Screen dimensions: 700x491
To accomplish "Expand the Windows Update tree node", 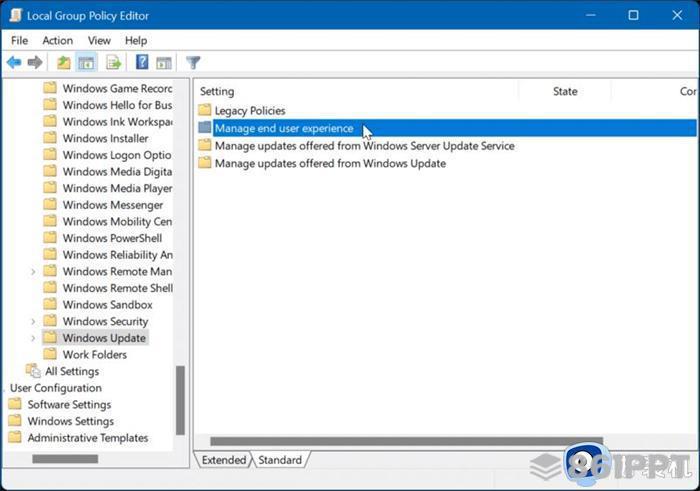I will (33, 338).
